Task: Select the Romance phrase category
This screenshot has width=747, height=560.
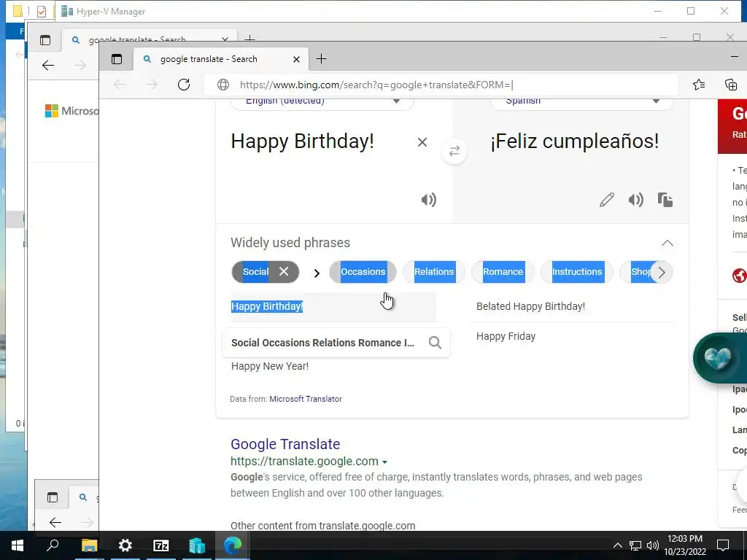Action: [x=503, y=272]
